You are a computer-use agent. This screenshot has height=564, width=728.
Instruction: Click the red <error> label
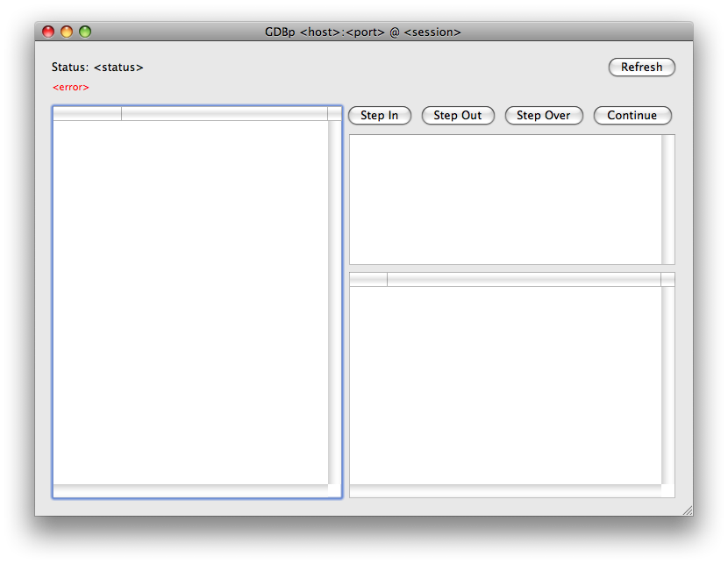70,87
